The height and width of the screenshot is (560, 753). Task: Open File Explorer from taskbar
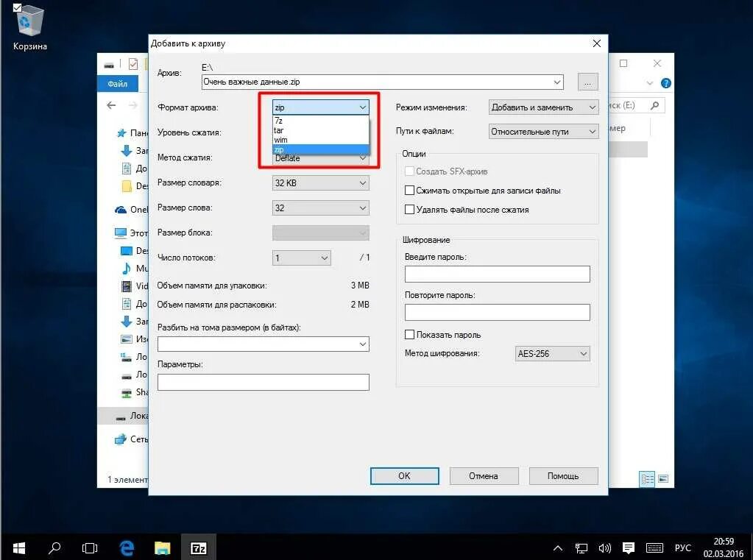click(163, 547)
